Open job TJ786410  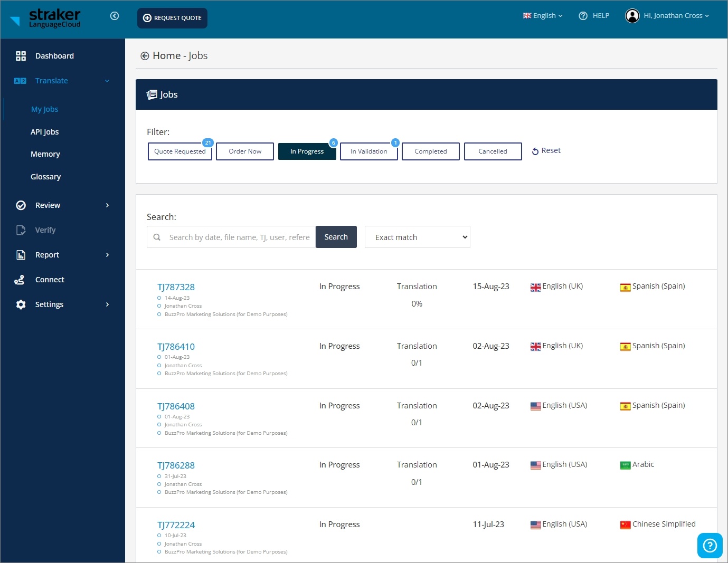pyautogui.click(x=176, y=347)
